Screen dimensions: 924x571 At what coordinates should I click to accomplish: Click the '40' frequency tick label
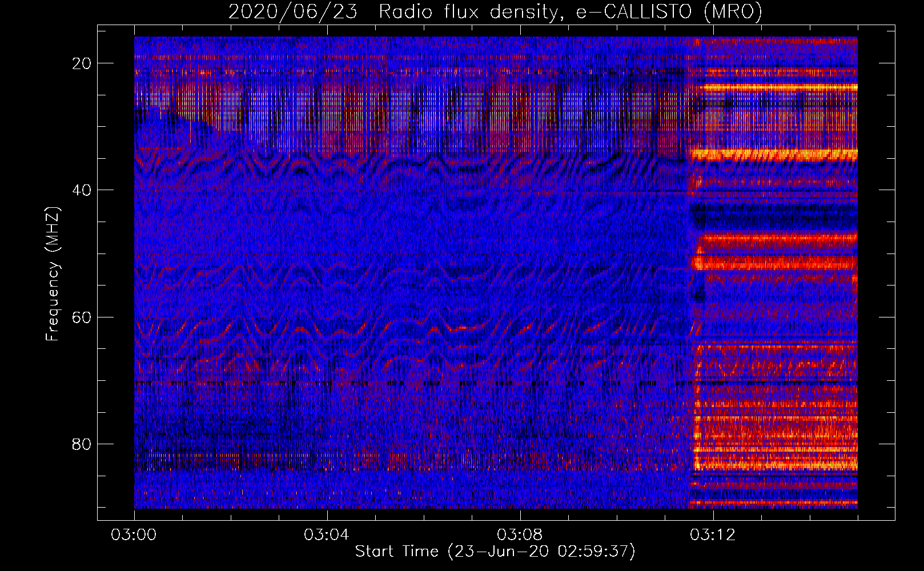tap(82, 190)
